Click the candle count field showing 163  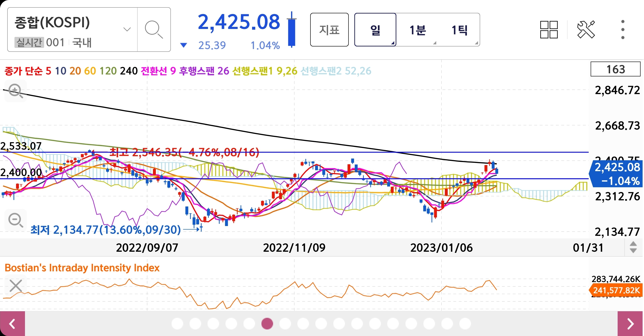tap(615, 69)
